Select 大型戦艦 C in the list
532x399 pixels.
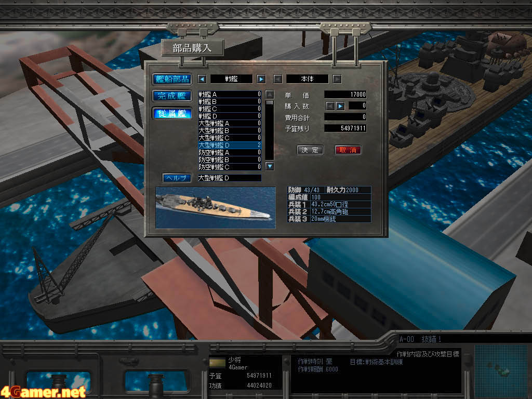230,138
